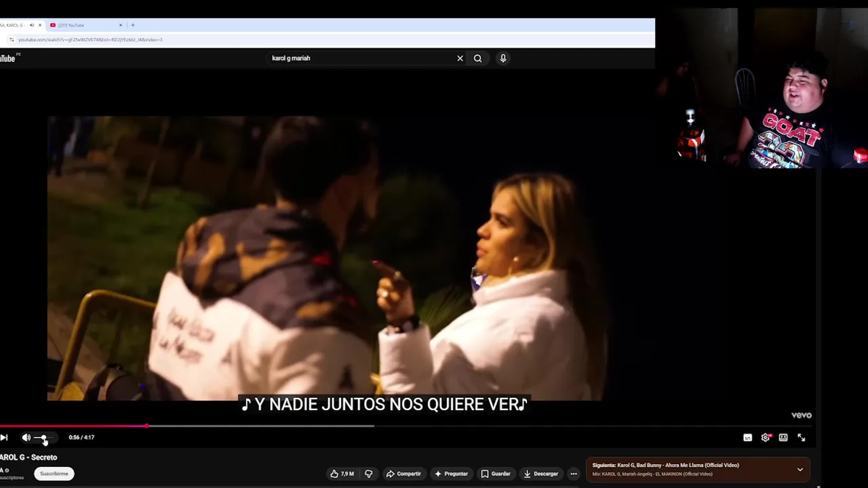Click the Suscribirme button
Viewport: 868px width, 488px height.
54,474
